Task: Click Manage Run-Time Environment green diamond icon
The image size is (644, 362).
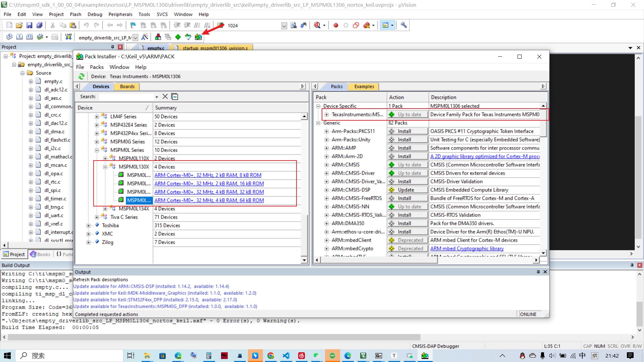Action: tap(178, 37)
